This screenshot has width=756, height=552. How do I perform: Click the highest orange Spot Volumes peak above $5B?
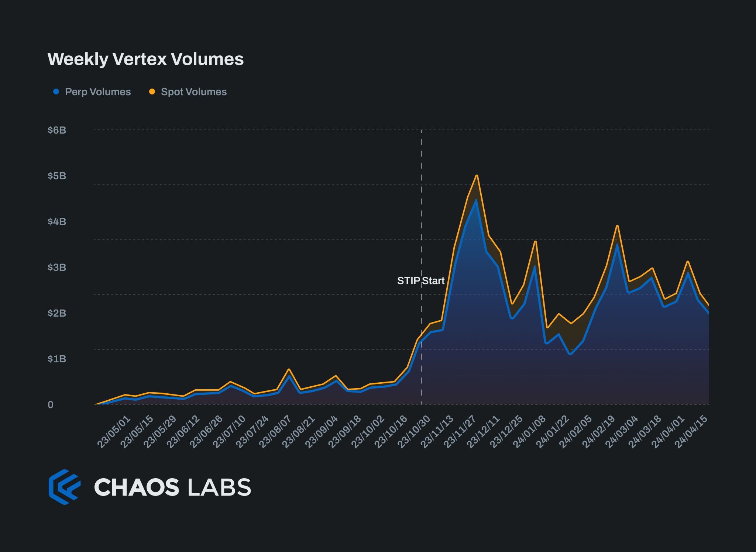pyautogui.click(x=477, y=176)
